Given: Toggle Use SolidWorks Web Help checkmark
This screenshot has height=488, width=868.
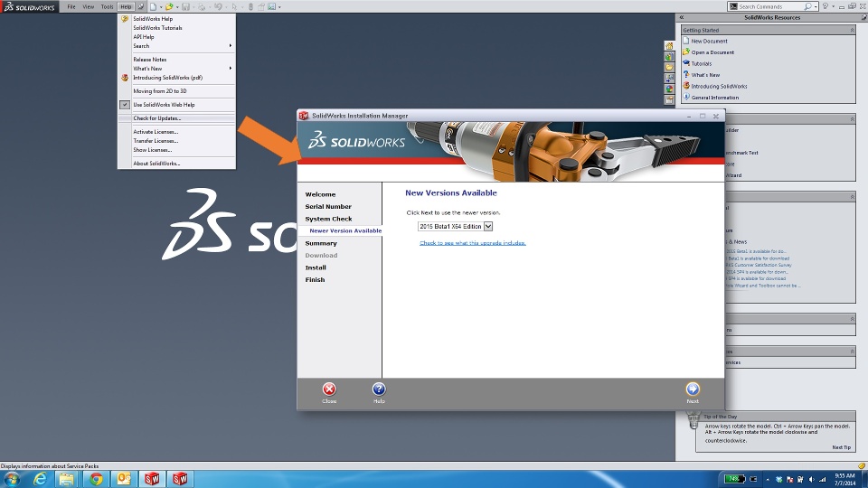Looking at the screenshot, I should point(125,105).
